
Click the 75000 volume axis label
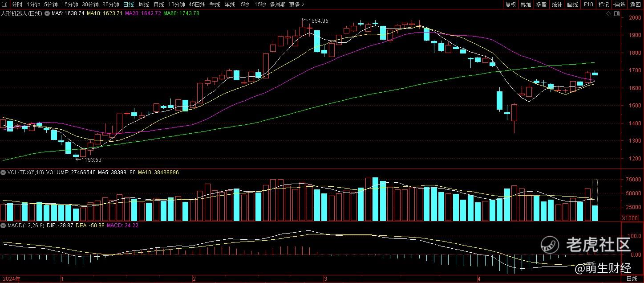(x=634, y=180)
